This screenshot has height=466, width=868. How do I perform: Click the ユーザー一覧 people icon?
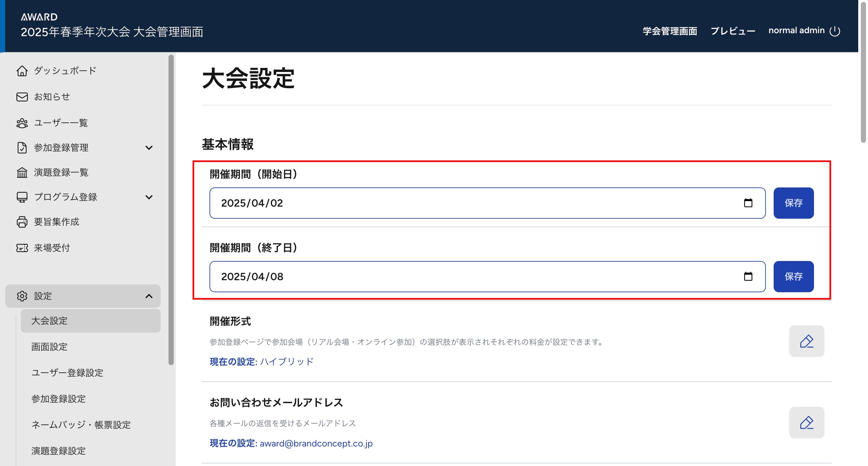[x=22, y=123]
